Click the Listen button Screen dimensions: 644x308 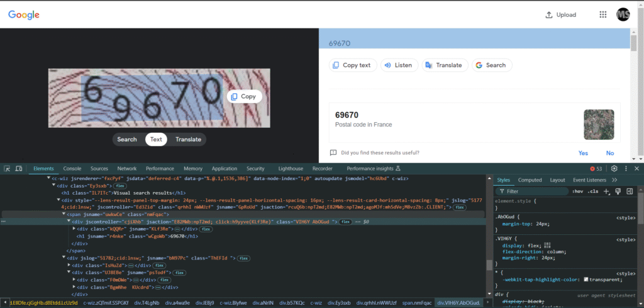click(397, 65)
